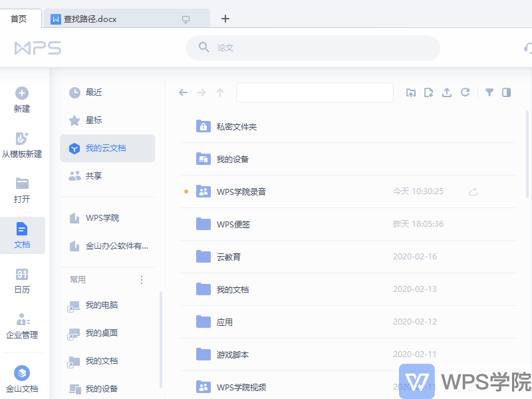Refresh the file list
Screen dimensions: 532x399
(465, 92)
